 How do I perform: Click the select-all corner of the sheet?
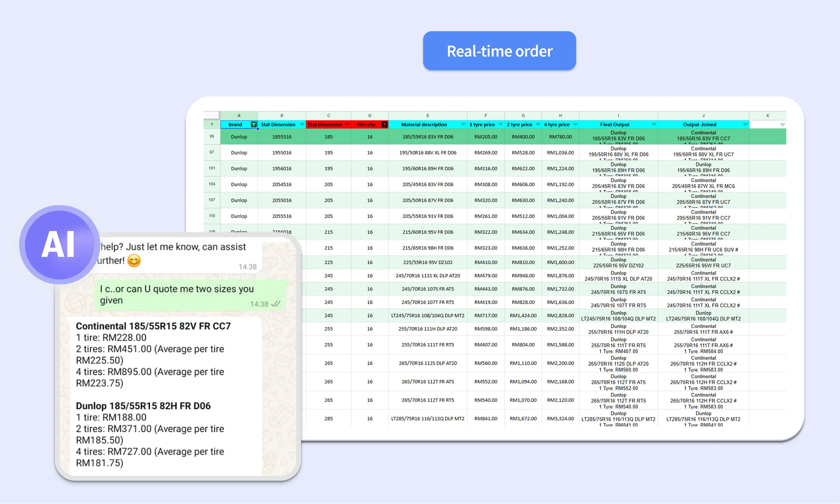212,115
